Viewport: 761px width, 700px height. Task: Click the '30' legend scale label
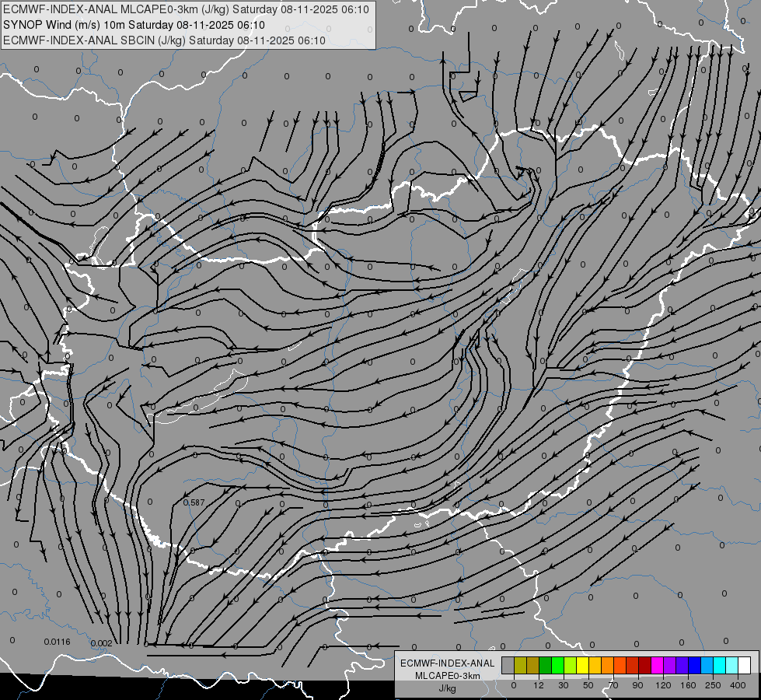[564, 685]
